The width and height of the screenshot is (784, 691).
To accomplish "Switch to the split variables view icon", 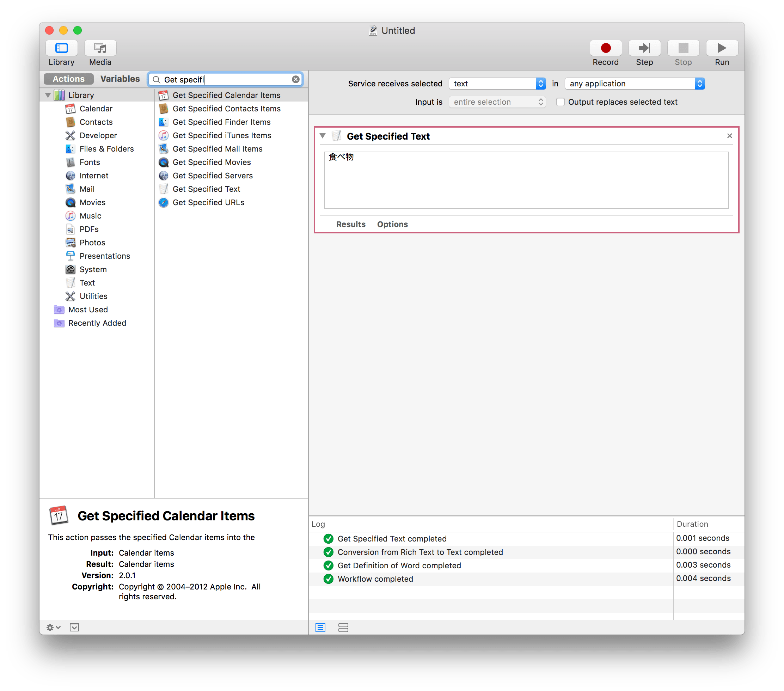I will 343,627.
